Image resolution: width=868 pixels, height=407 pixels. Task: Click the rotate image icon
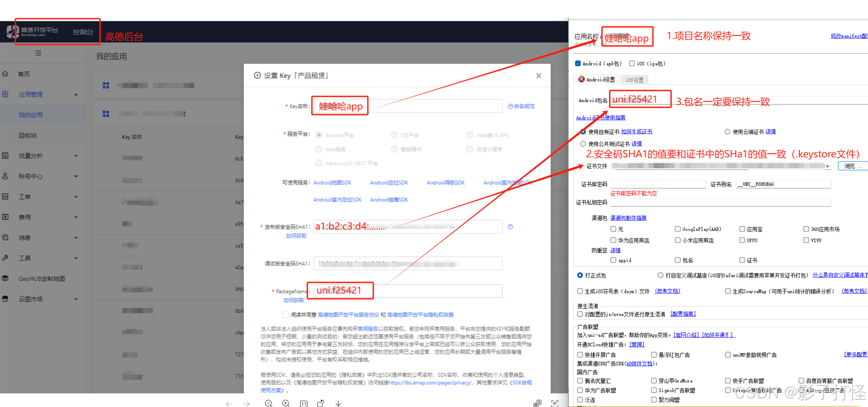[x=321, y=403]
